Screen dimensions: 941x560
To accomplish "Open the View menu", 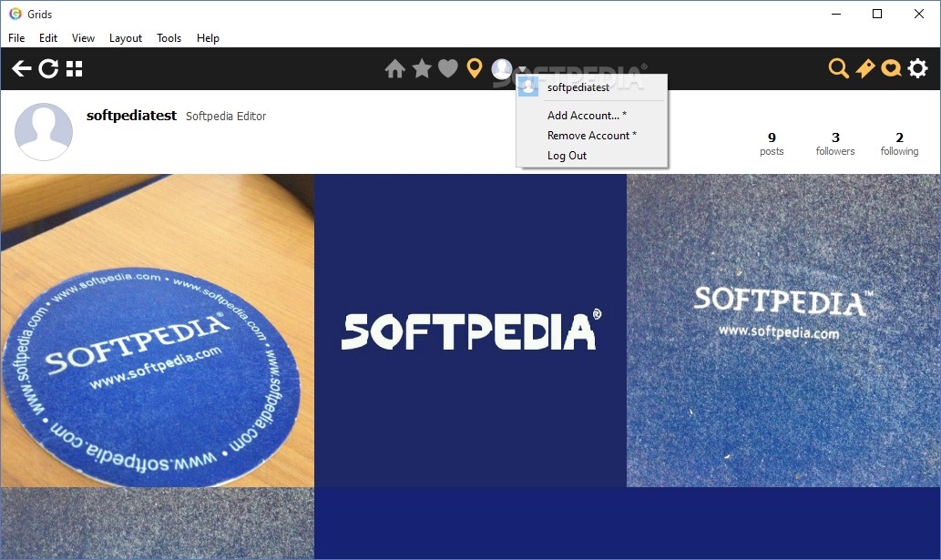I will click(83, 37).
